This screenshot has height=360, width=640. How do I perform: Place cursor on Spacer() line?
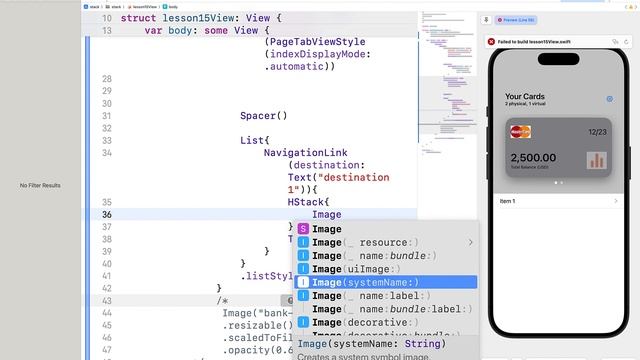264,116
